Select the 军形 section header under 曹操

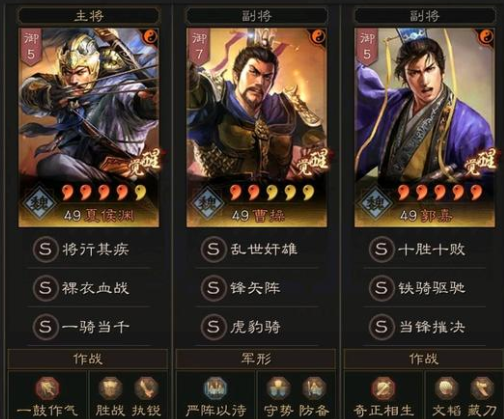(256, 359)
